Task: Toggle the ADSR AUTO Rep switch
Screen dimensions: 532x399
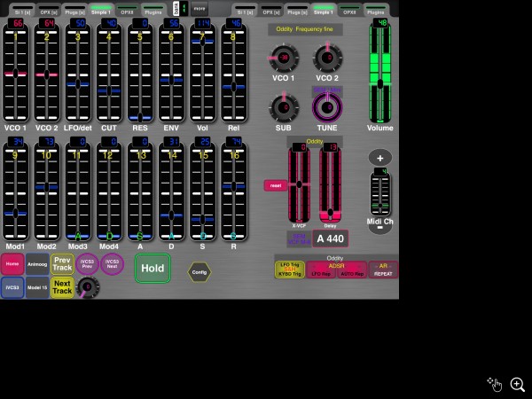Action: pos(352,270)
